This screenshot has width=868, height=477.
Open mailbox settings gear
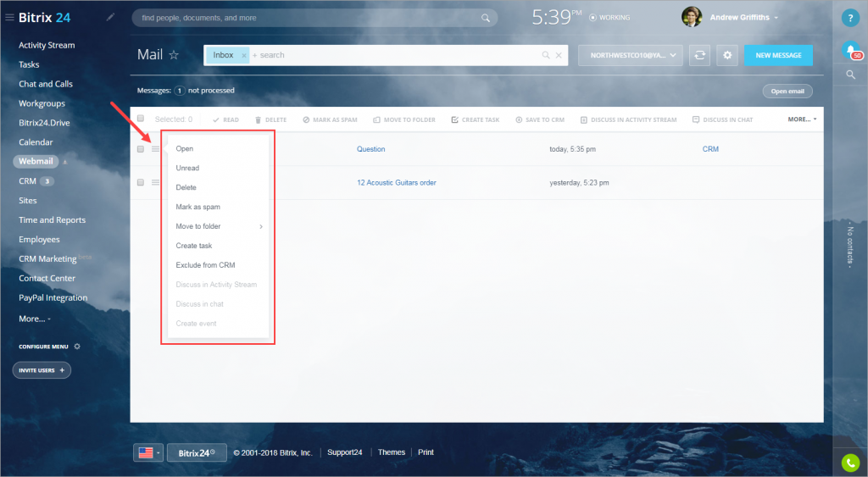tap(727, 55)
